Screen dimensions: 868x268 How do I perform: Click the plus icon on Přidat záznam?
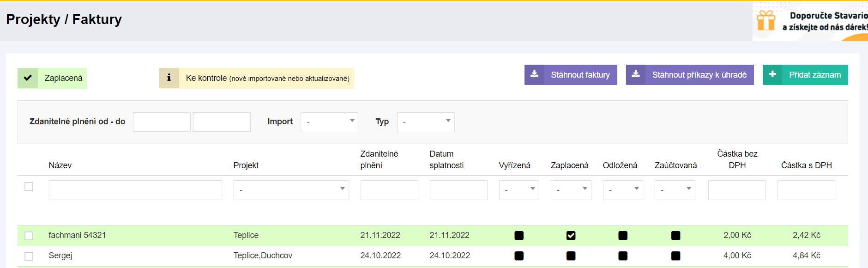click(772, 74)
